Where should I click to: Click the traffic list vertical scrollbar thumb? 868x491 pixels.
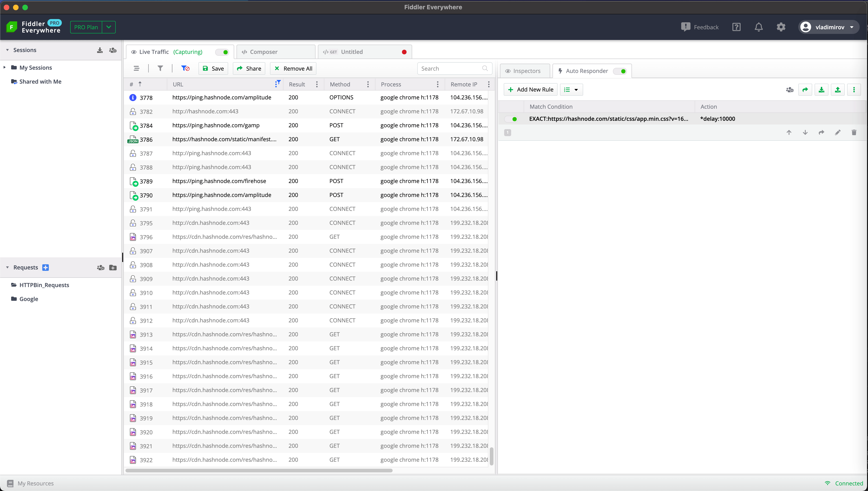tap(491, 456)
